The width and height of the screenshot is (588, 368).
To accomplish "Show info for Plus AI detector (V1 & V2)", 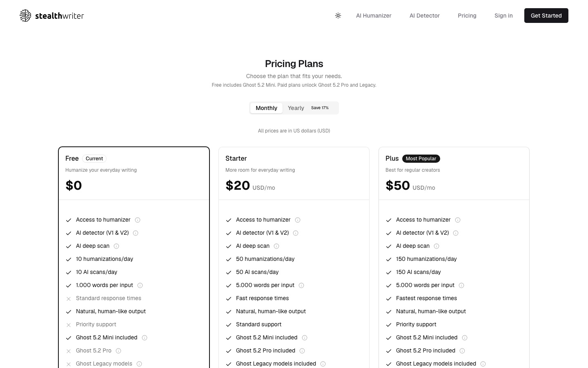I will [456, 233].
